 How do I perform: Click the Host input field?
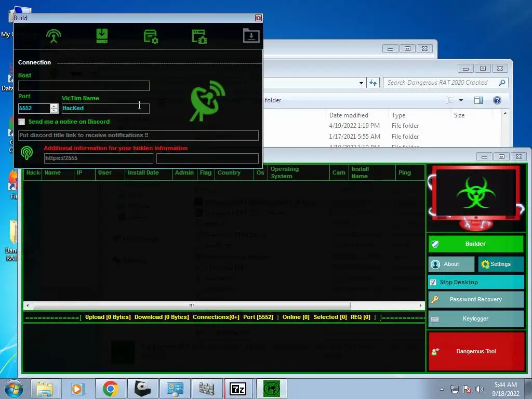click(x=84, y=86)
